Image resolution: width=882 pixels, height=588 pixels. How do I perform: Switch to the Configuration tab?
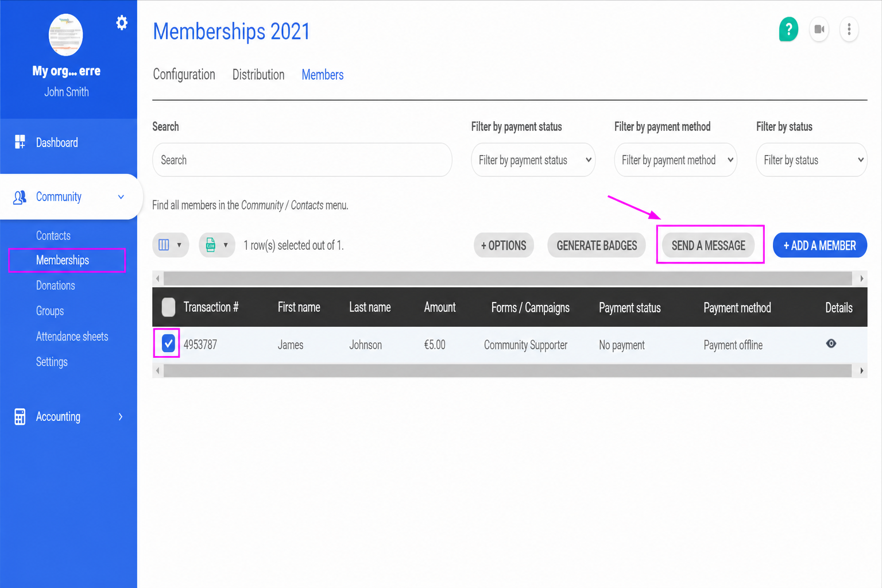[184, 75]
